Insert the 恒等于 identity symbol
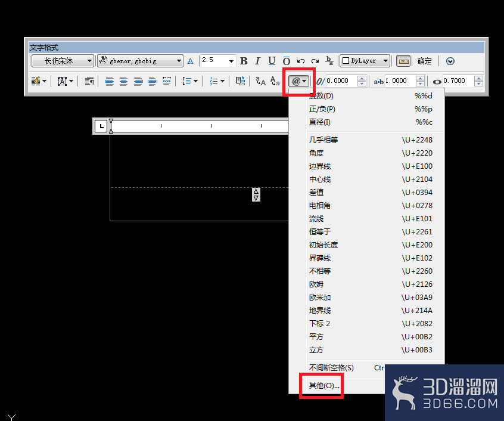504x421 pixels. tap(371, 232)
